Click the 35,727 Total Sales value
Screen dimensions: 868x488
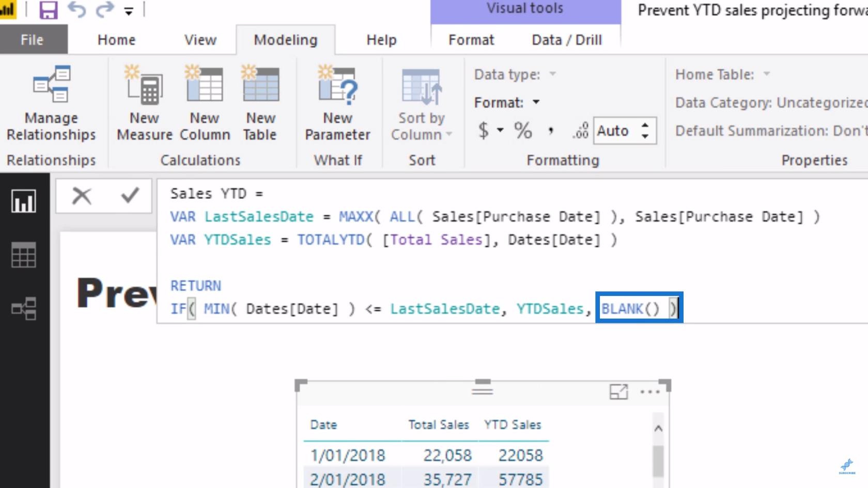coord(447,479)
